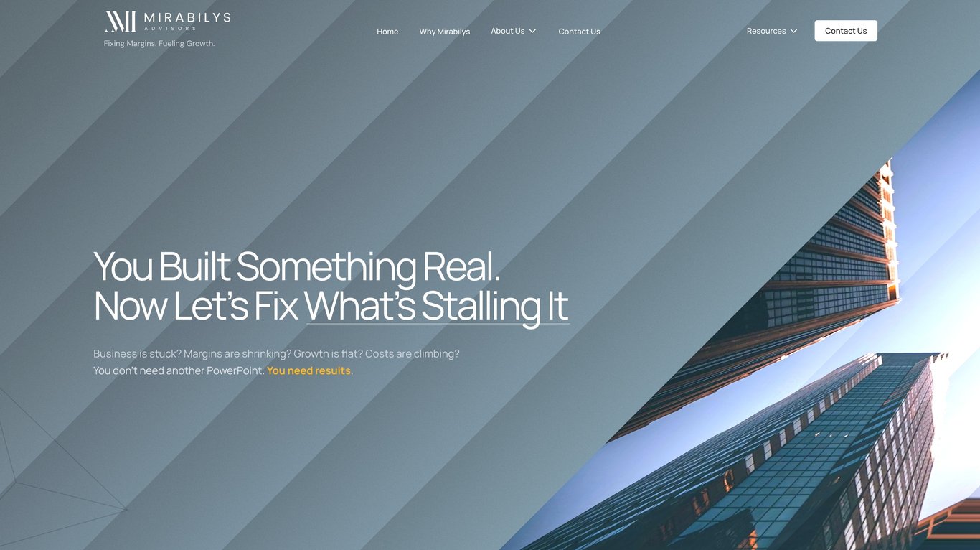The image size is (980, 550).
Task: Expand the chevron beside About Us
Action: [532, 31]
